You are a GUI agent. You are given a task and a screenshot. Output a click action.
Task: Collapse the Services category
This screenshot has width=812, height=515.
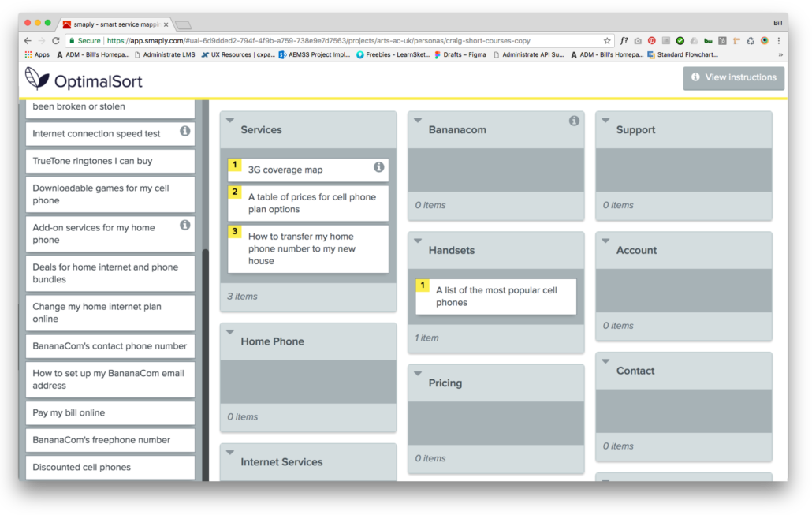tap(230, 121)
